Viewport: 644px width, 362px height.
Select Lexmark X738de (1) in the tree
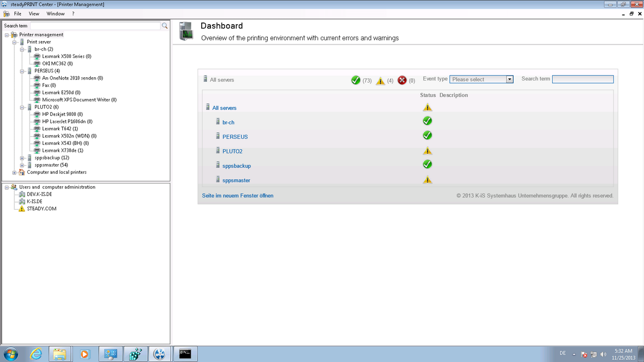click(63, 151)
